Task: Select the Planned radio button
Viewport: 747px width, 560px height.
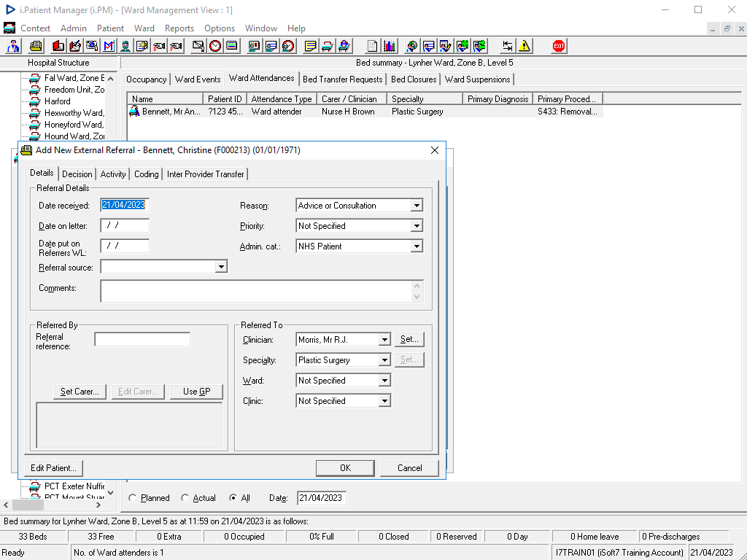Action: [133, 497]
